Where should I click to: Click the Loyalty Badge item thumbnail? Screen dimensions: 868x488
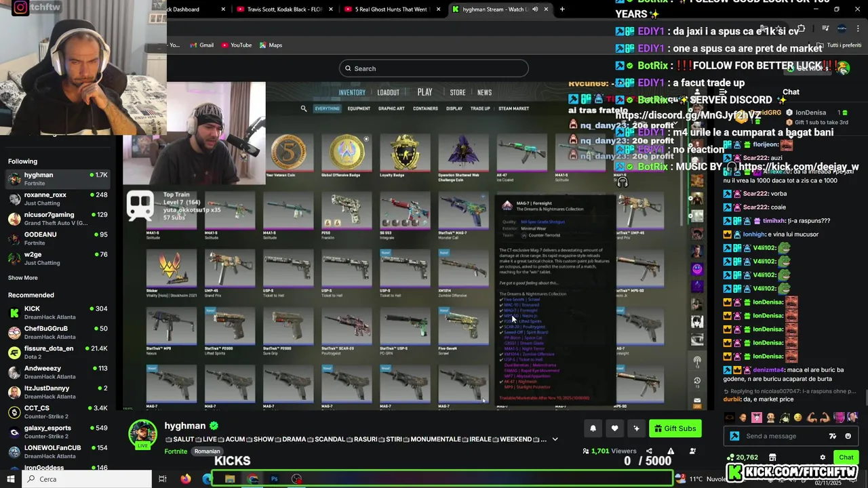coord(405,153)
